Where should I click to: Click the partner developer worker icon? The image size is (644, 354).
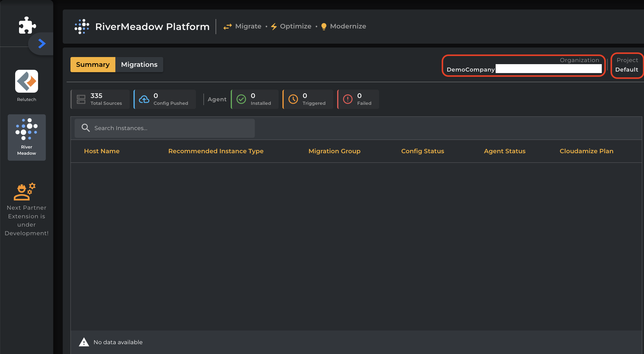click(24, 192)
